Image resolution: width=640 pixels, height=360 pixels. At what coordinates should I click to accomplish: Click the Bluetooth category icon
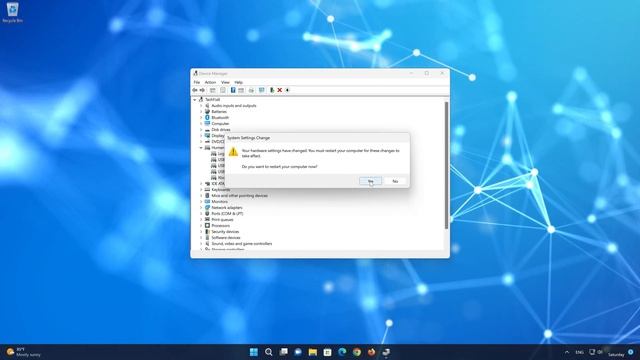coord(207,118)
